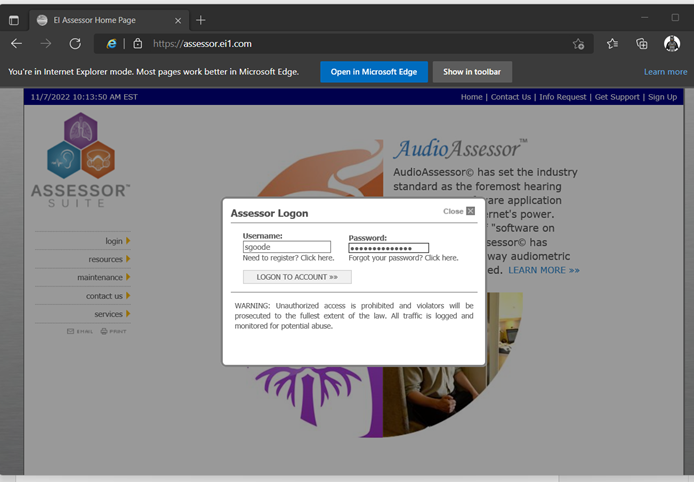The image size is (694, 482).
Task: Open Info Request in top navigation
Action: [563, 97]
